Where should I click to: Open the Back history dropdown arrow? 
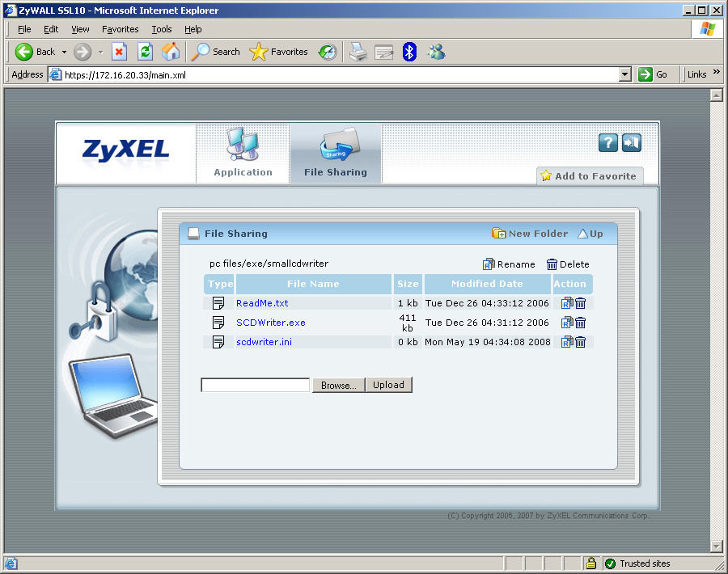(64, 52)
